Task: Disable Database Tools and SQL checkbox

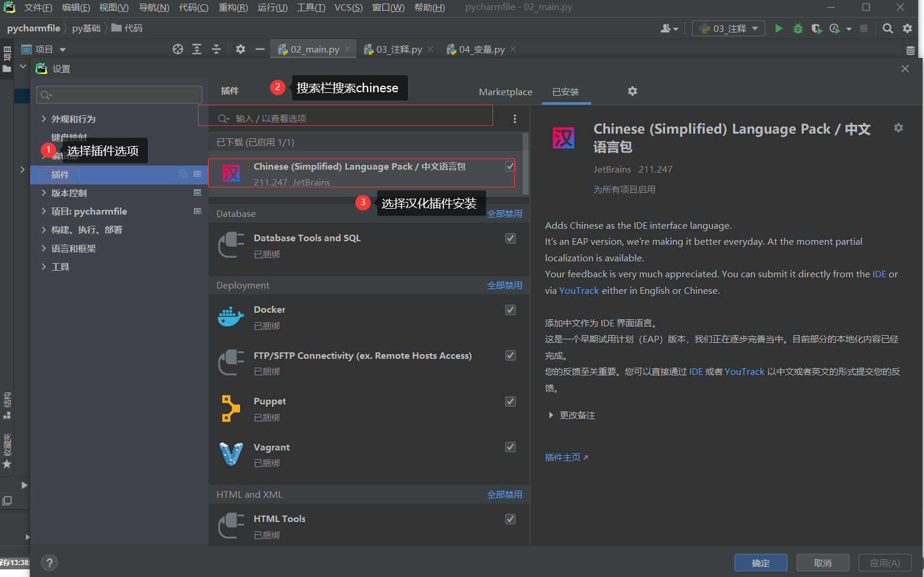Action: pos(510,238)
